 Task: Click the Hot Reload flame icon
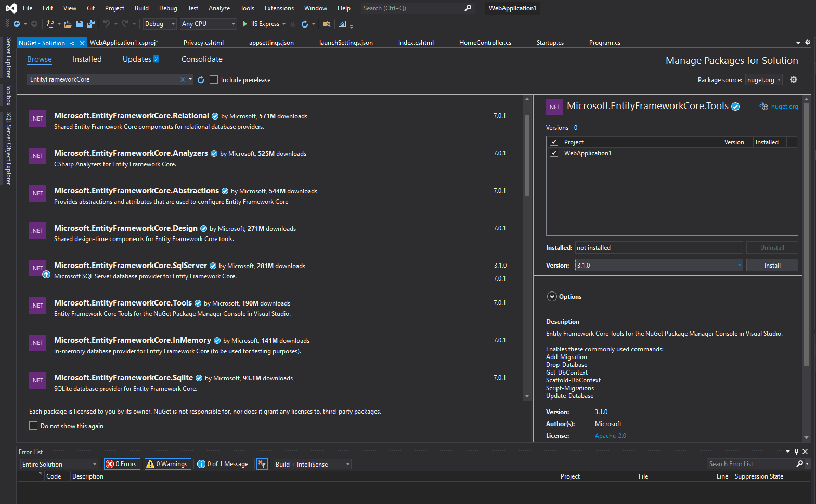point(293,24)
